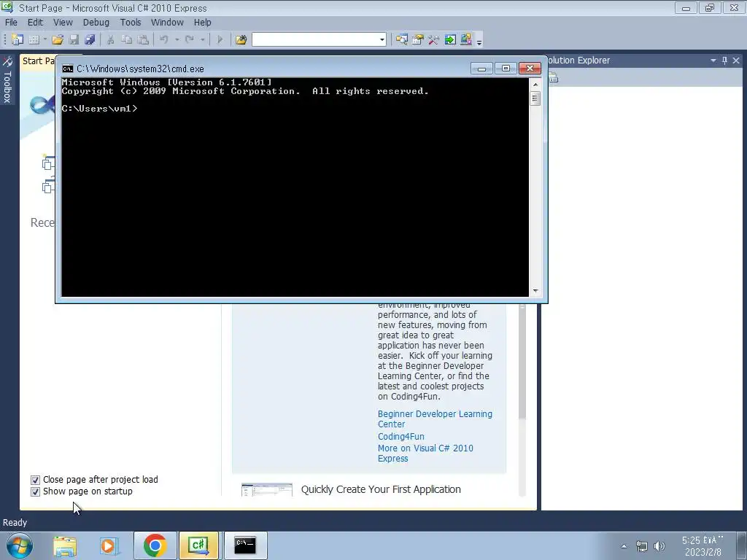Image resolution: width=747 pixels, height=560 pixels.
Task: Open the cmd.exe title bar system menu icon
Action: (68, 69)
